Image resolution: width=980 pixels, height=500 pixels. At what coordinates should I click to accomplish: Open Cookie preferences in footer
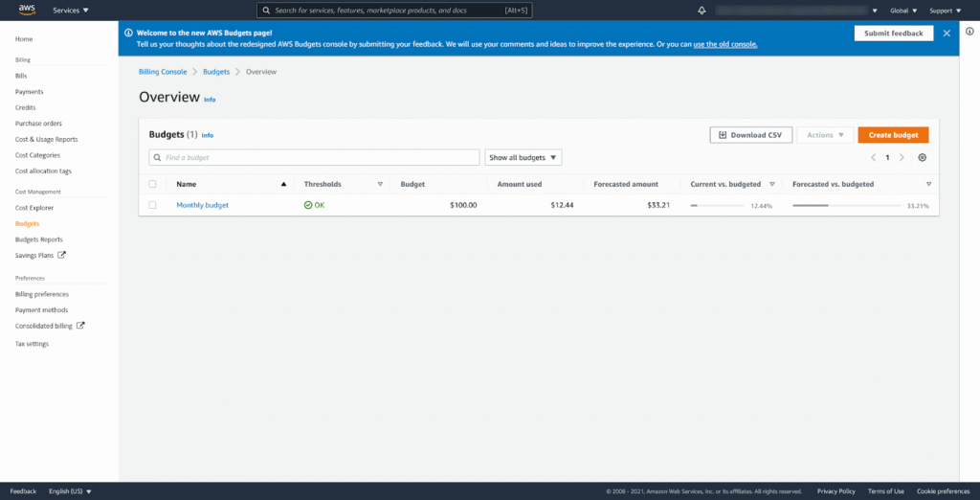(x=943, y=491)
